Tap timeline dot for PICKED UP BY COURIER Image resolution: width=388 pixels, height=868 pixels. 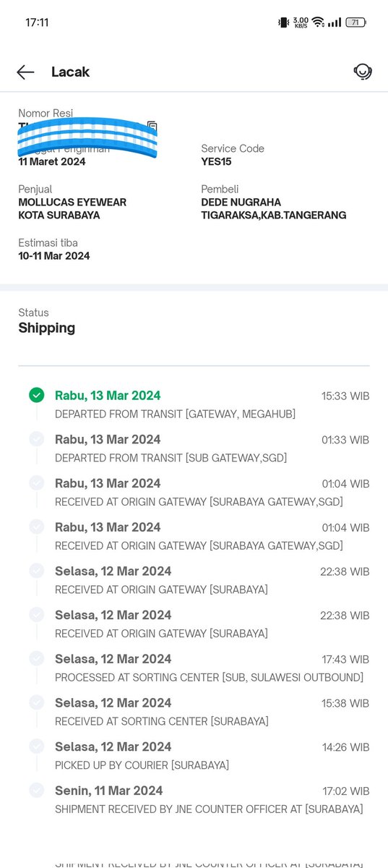pos(36,746)
